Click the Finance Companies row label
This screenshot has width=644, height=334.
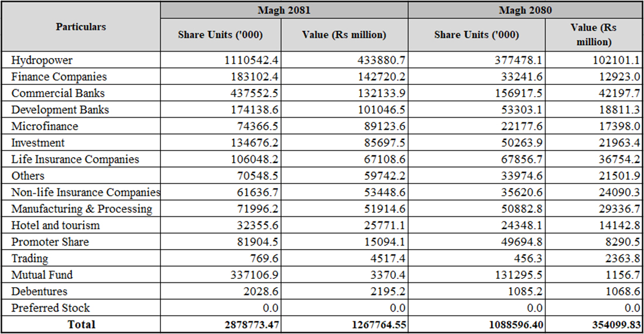(x=59, y=77)
